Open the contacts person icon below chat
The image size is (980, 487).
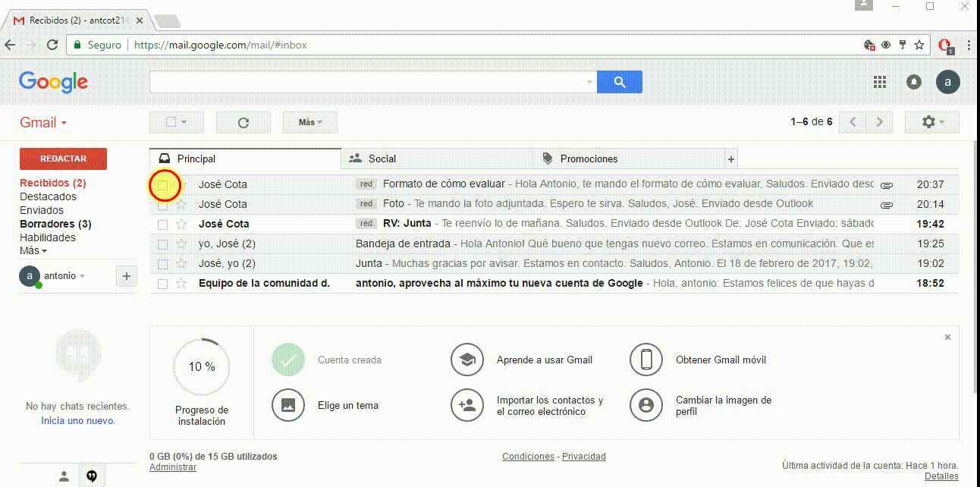pyautogui.click(x=64, y=476)
